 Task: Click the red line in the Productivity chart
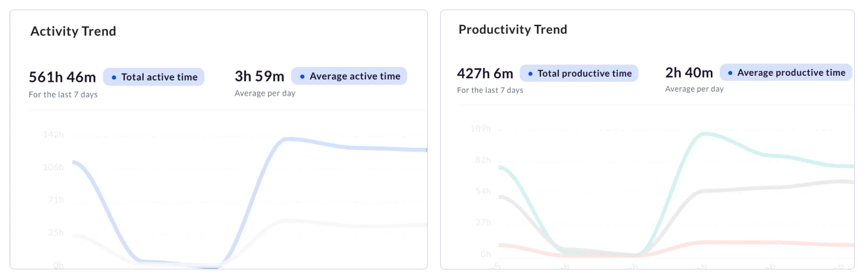coord(744,242)
